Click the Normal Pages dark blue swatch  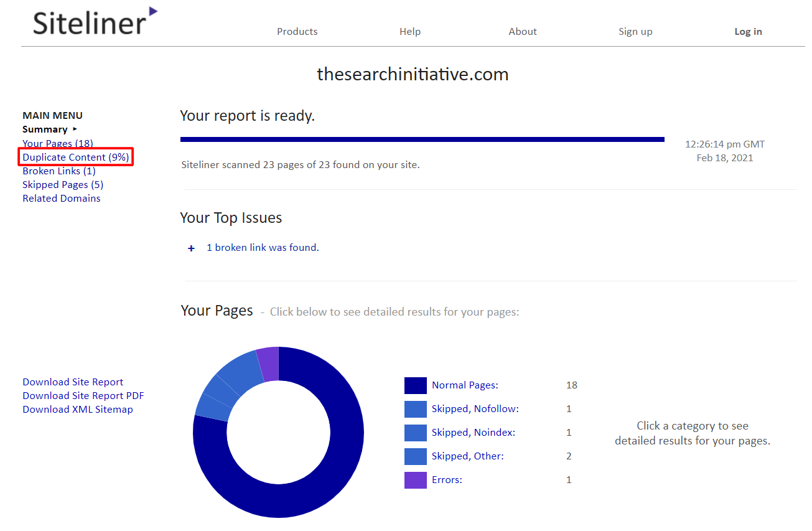pos(415,385)
